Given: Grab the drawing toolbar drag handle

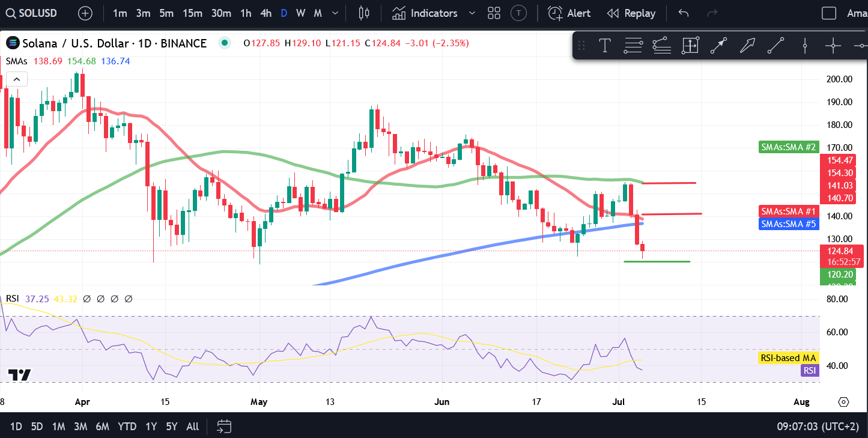Looking at the screenshot, I should tap(581, 45).
